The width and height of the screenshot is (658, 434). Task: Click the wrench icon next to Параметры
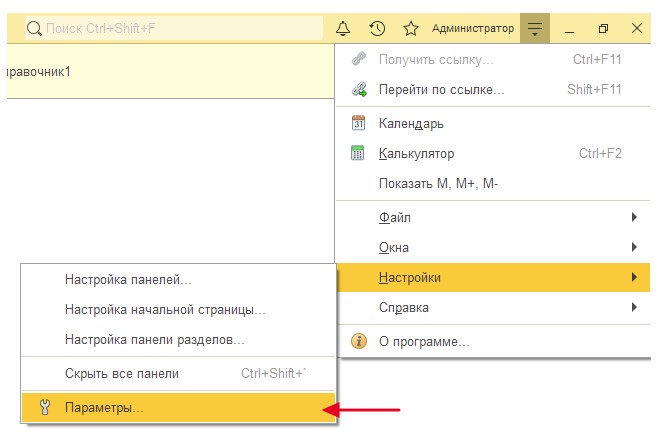pos(43,407)
